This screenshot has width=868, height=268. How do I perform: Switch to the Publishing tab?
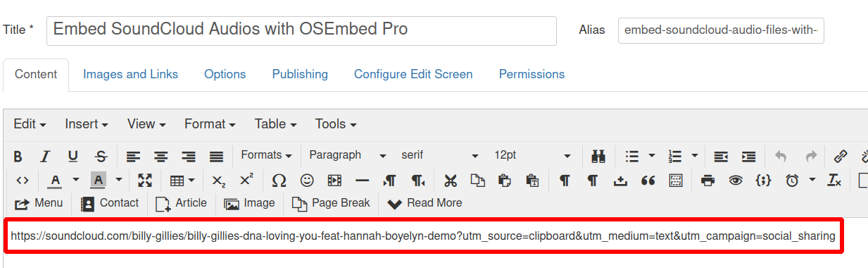[300, 75]
